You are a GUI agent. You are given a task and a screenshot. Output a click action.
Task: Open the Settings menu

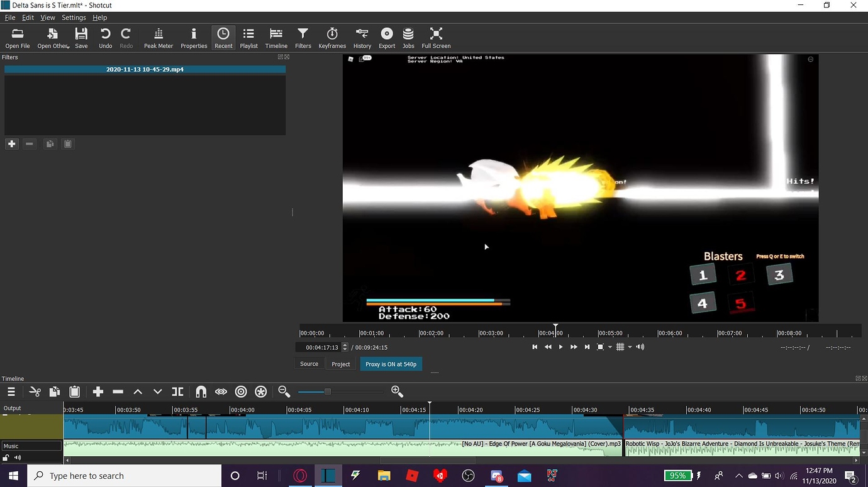tap(74, 18)
